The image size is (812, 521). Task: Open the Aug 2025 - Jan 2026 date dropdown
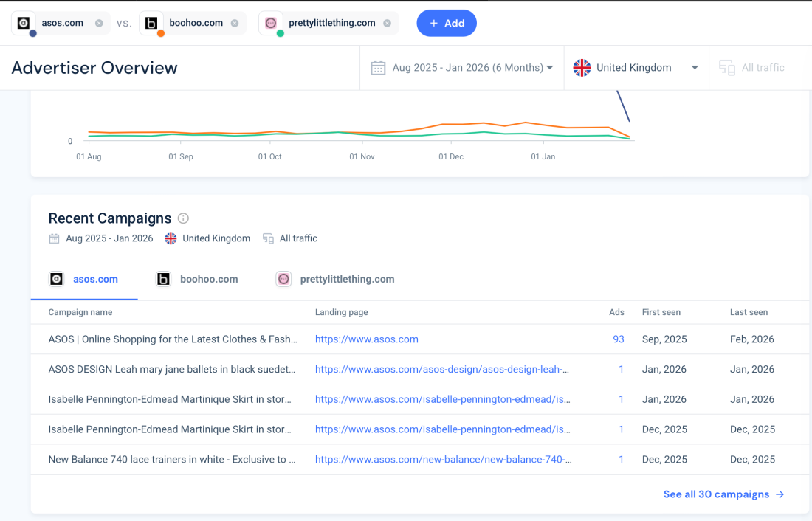(472, 68)
